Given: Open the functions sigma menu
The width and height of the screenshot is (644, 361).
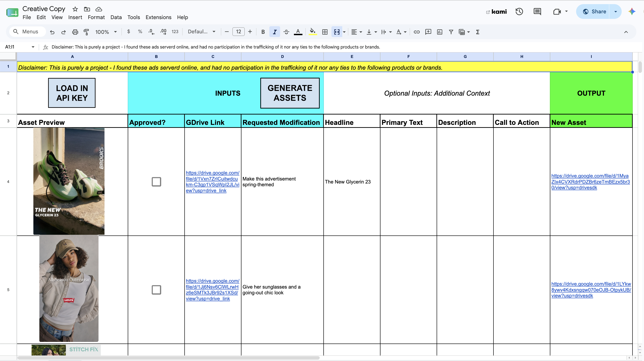Looking at the screenshot, I should coord(478,32).
